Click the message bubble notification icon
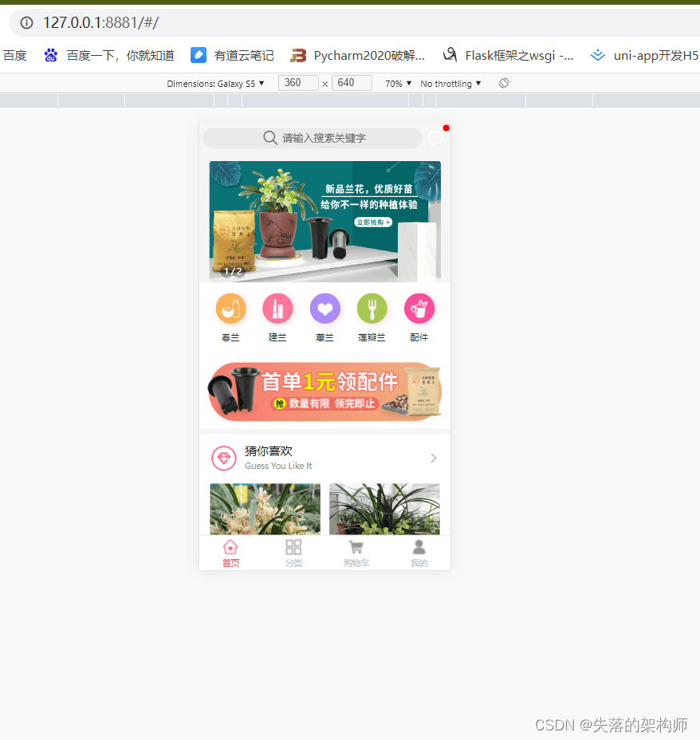Viewport: 700px width, 740px height. click(x=436, y=138)
